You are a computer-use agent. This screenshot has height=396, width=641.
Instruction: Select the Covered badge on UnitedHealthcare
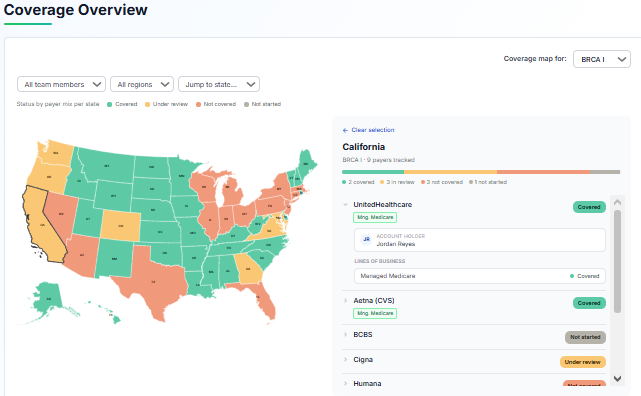tap(589, 207)
